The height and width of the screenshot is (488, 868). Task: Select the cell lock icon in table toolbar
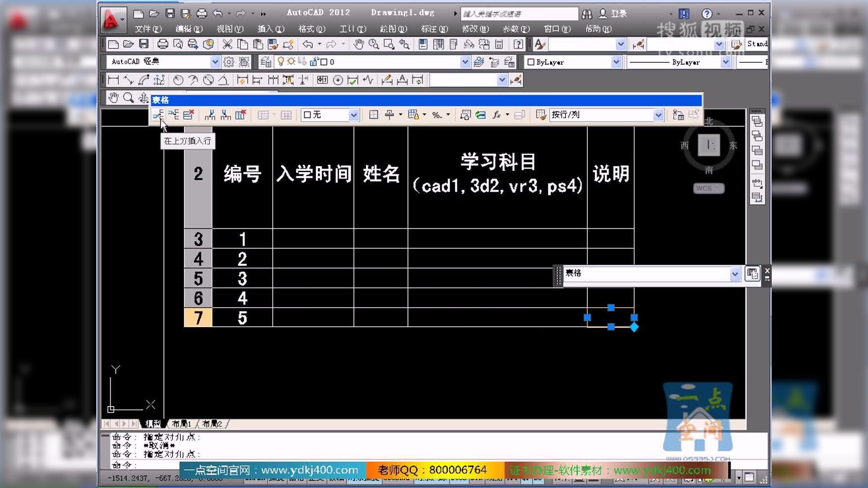pyautogui.click(x=414, y=114)
